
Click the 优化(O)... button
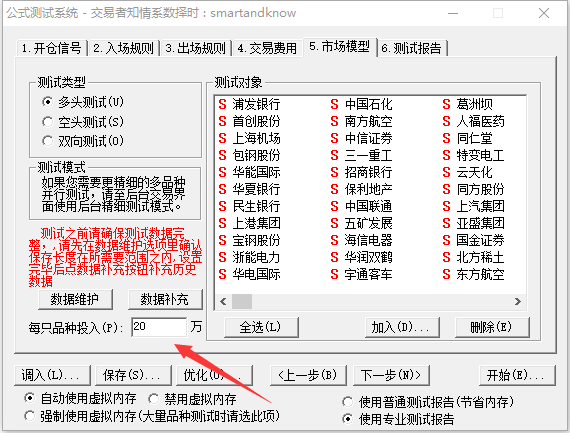tap(214, 375)
